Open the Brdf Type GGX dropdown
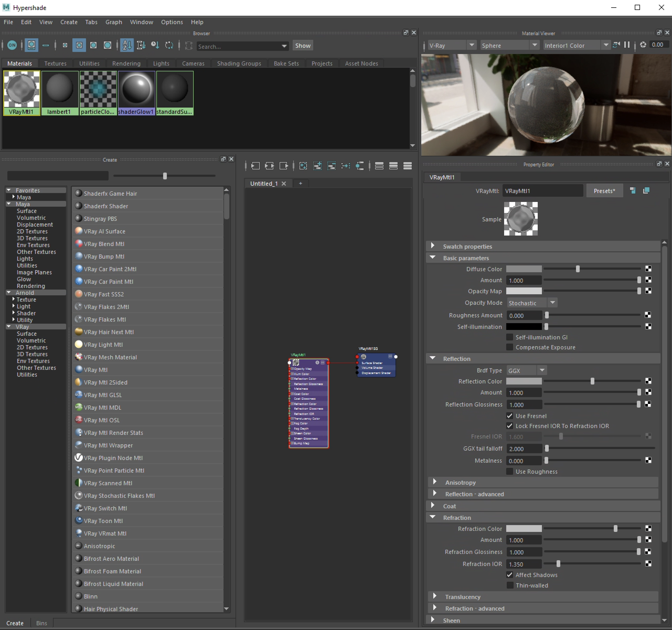 click(526, 370)
